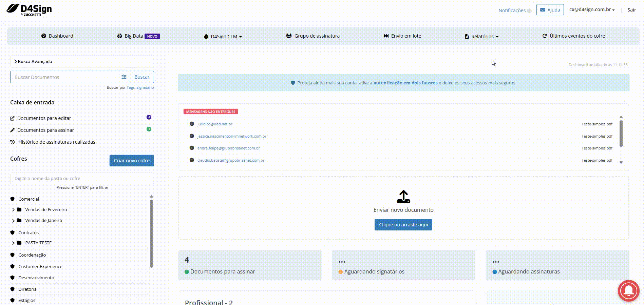Click the search filter sliders icon

[124, 77]
